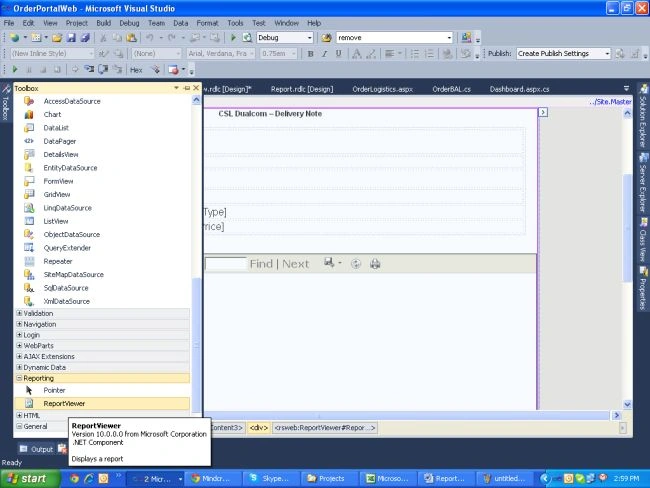
Task: Open the 'remove' find combo box
Action: pos(394,38)
